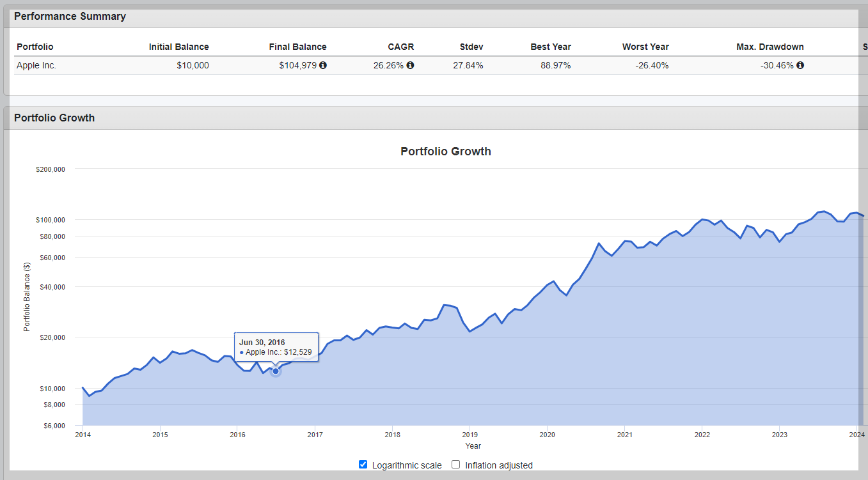868x480 pixels.
Task: Click the 2024 x-axis label
Action: (856, 435)
